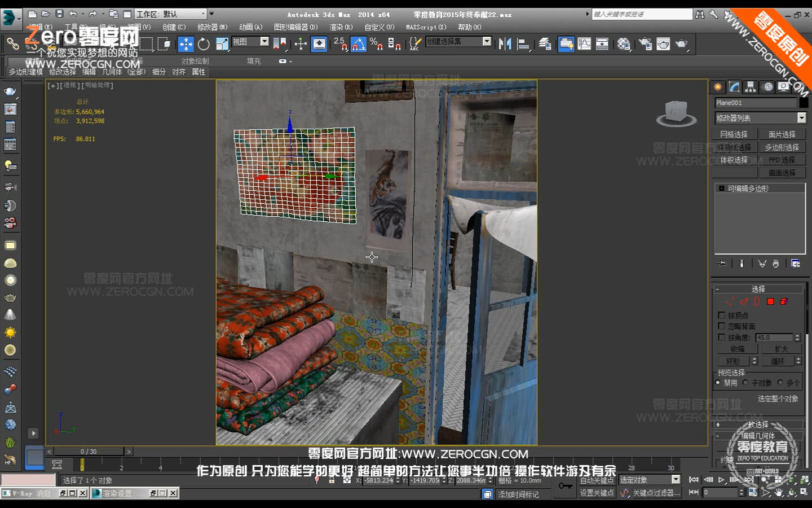Screen dimensions: 812x508
Task: Switch to the Create command panel tab
Action: pos(718,87)
